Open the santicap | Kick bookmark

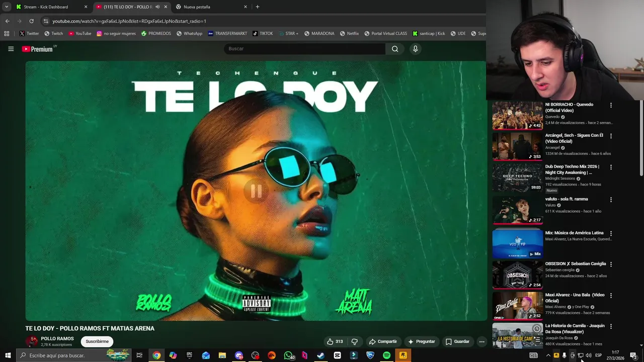pos(429,34)
